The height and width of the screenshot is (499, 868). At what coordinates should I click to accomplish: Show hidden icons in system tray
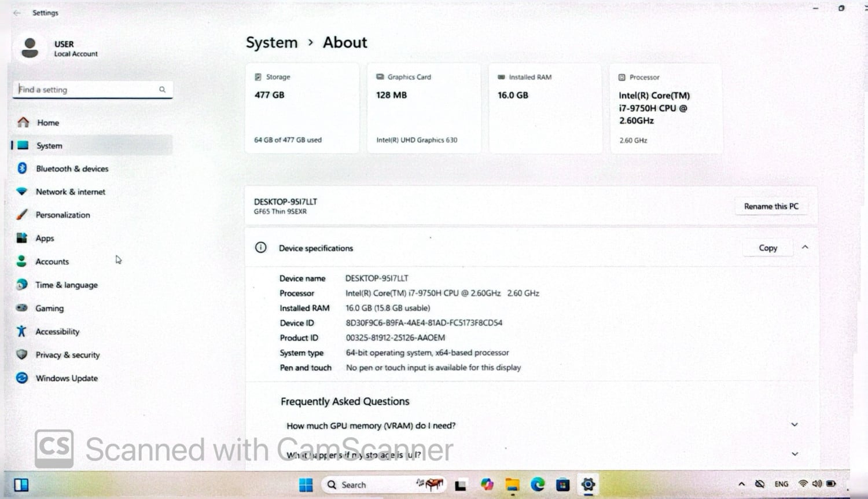tap(742, 484)
